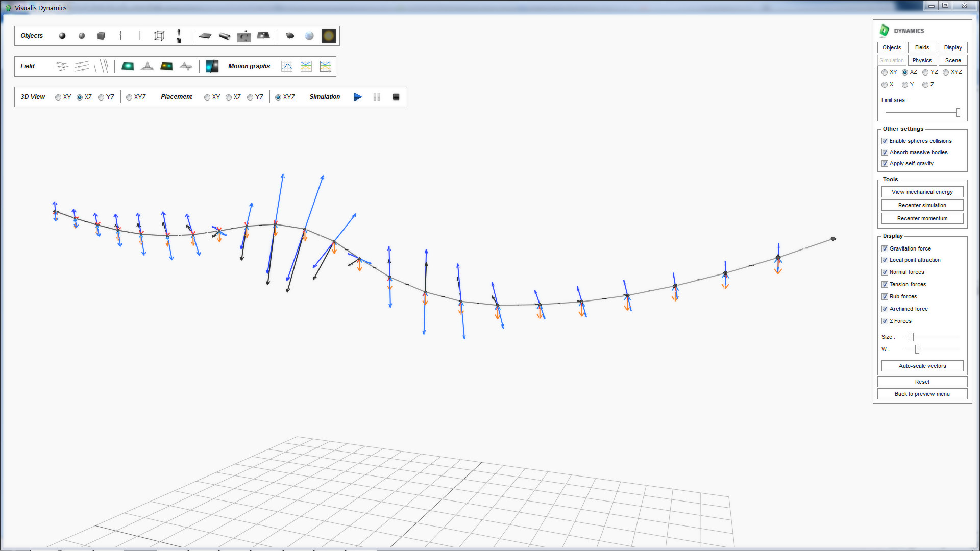980x551 pixels.
Task: Disable the Gravitation force display
Action: click(x=885, y=248)
